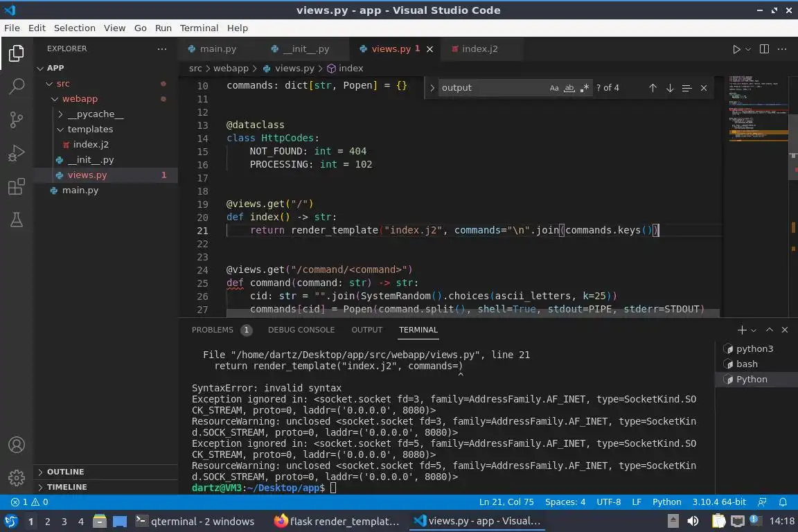Open Explorer Views and More Actions ellipsis
This screenshot has width=798, height=532.
(x=162, y=49)
